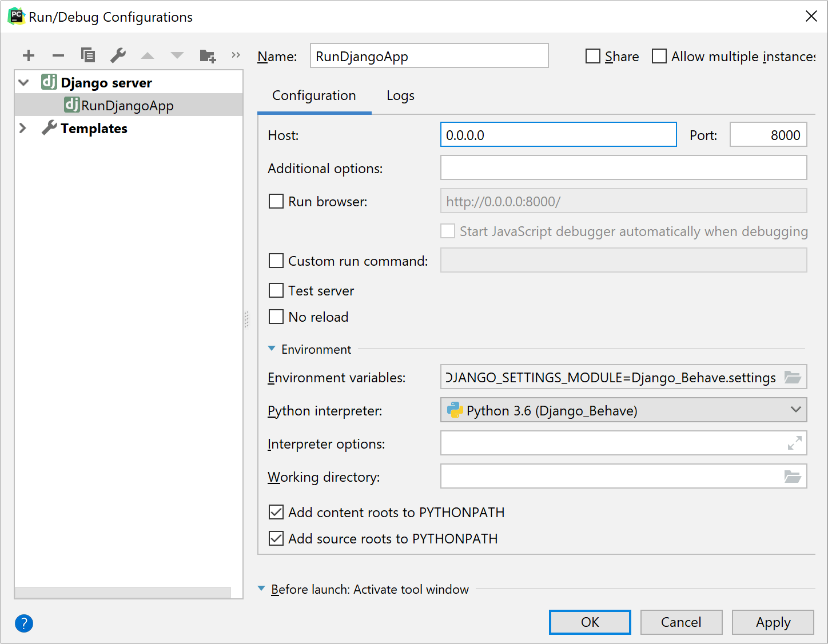Close the Run/Debug Configurations dialog

pyautogui.click(x=811, y=17)
